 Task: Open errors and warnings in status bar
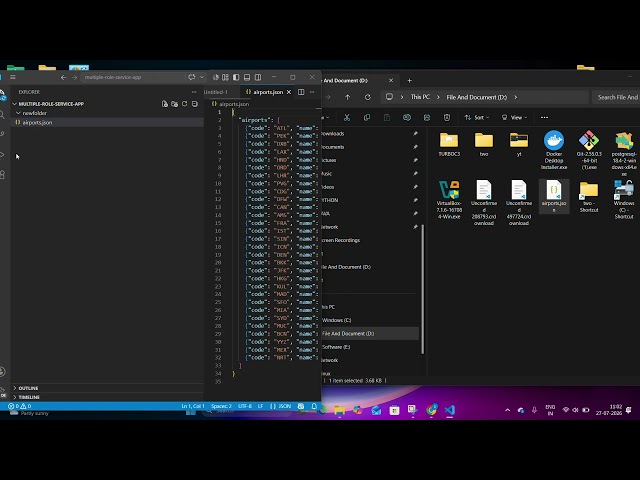[20, 406]
